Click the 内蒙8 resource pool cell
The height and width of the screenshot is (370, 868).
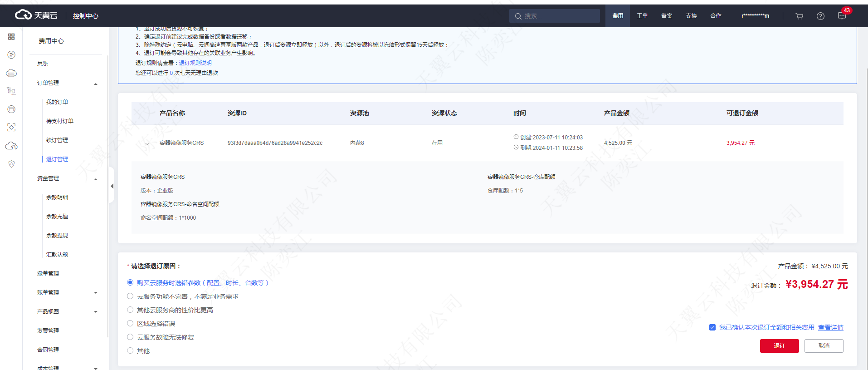pos(357,143)
